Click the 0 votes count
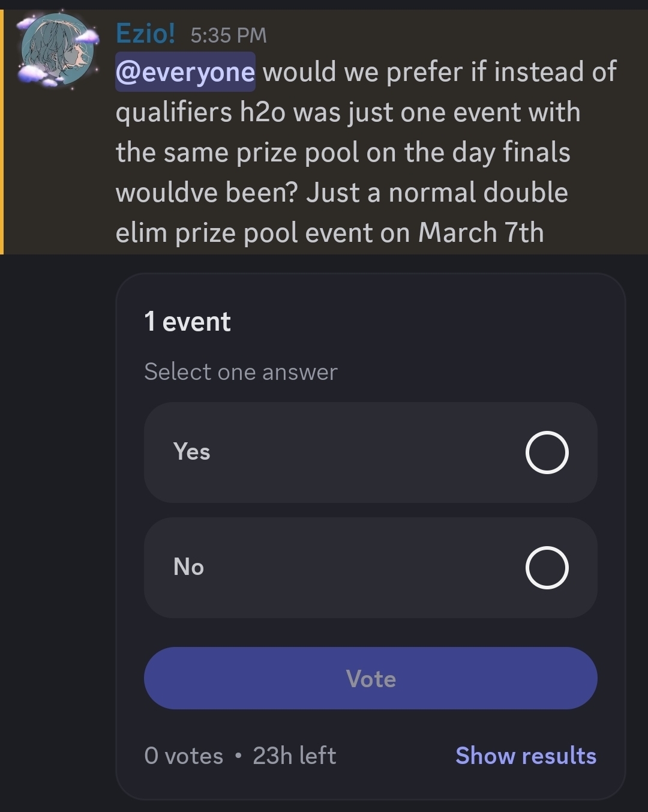Screen dimensions: 648x812 [x=183, y=756]
